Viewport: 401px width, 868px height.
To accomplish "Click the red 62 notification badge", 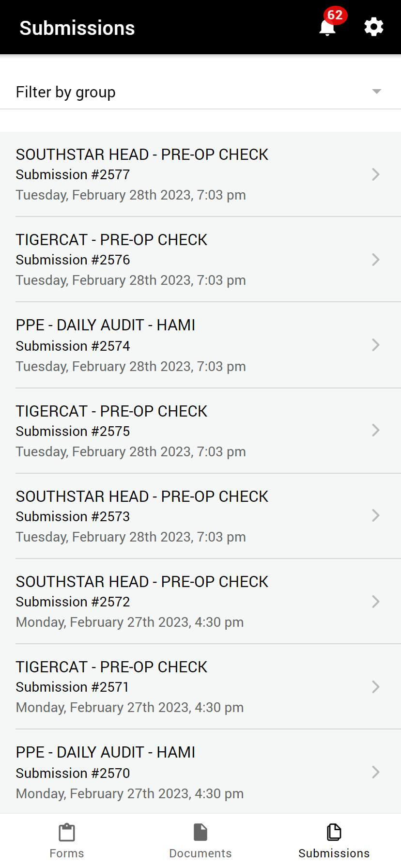I will tap(335, 15).
